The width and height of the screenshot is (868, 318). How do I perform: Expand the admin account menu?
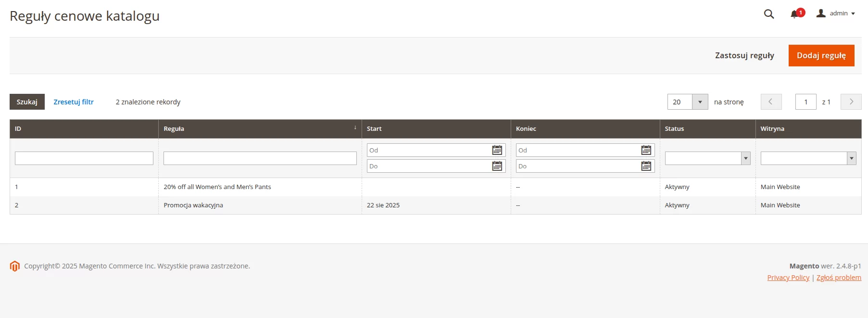(x=836, y=13)
